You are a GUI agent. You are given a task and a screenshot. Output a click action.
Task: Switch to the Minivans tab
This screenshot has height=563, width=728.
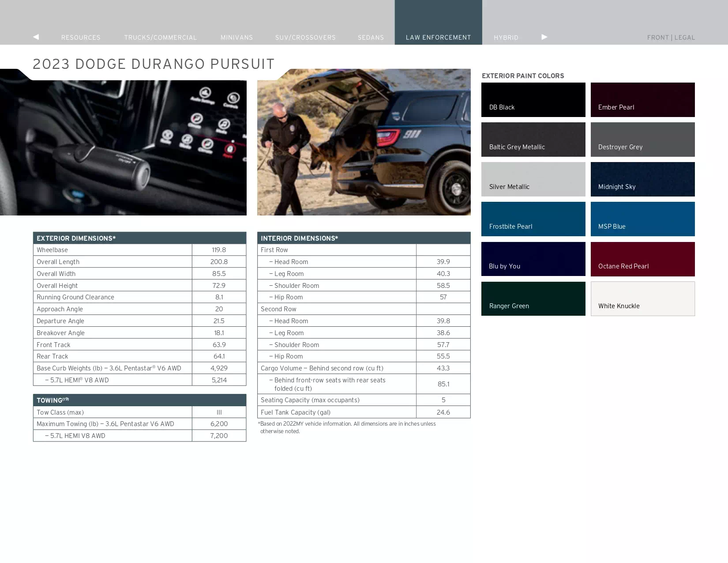pyautogui.click(x=237, y=38)
